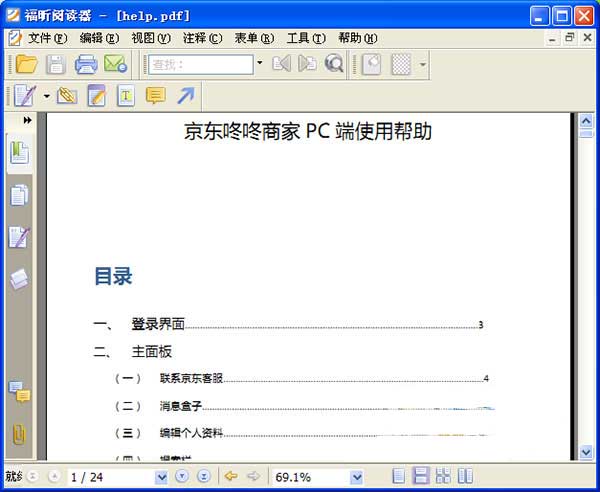Screen dimensions: 600x492
Task: Open the 编辑(E) menu
Action: point(99,38)
